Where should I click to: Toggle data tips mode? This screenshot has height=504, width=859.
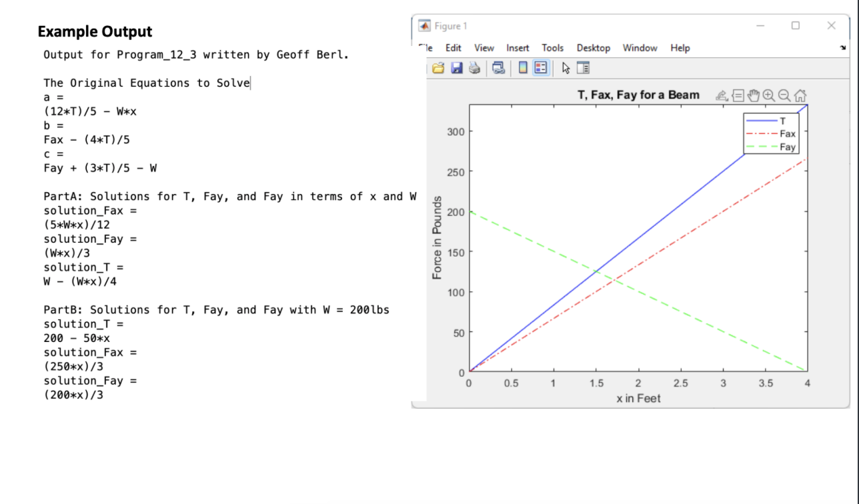738,96
